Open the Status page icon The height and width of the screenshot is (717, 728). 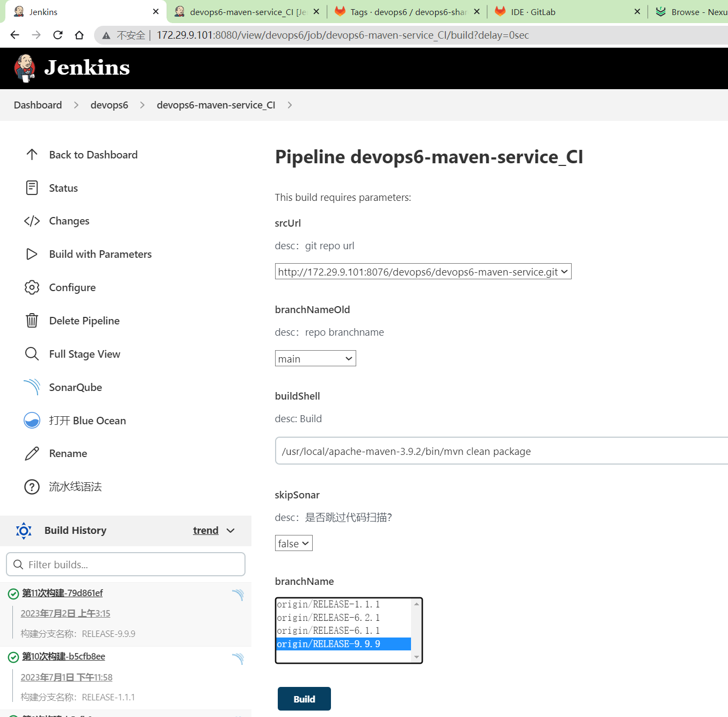tap(32, 188)
